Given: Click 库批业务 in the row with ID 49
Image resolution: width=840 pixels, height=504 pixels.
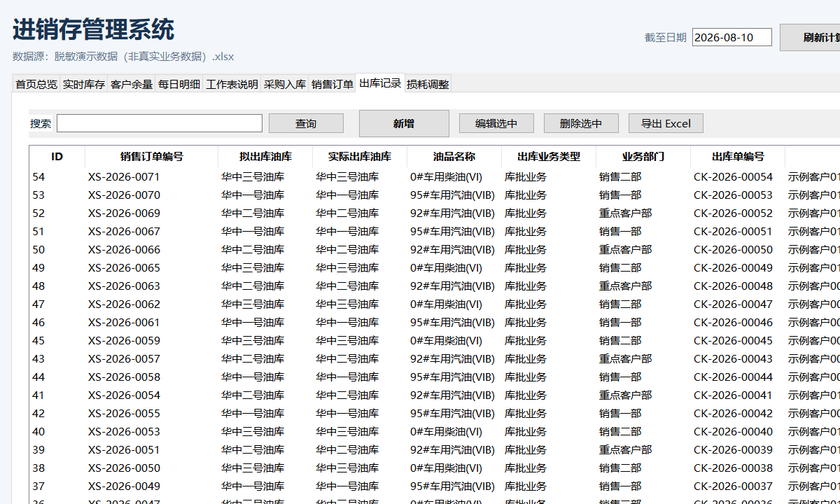Looking at the screenshot, I should coord(526,267).
